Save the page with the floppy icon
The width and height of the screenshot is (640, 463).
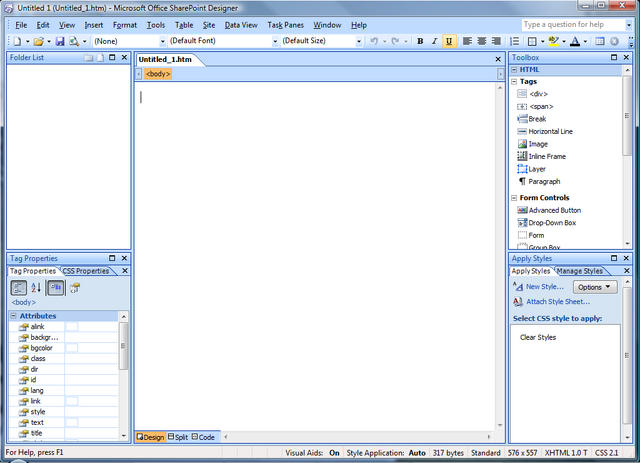(60, 41)
